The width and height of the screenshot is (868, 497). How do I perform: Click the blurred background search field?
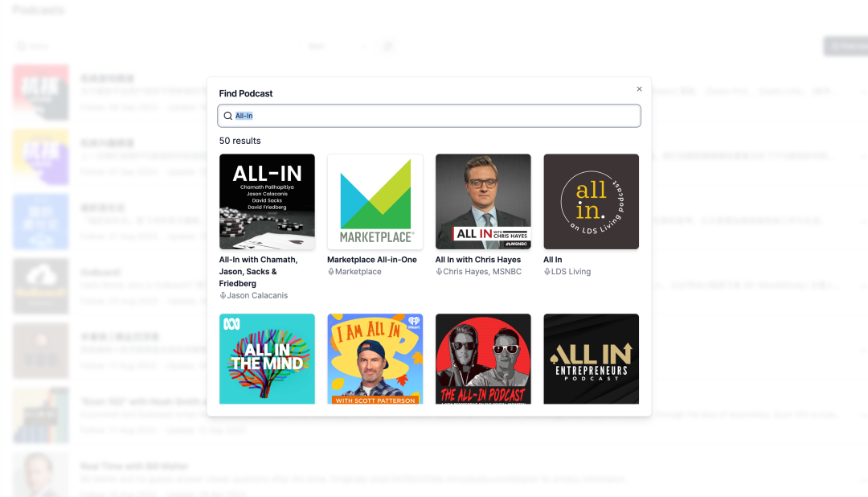coord(155,47)
